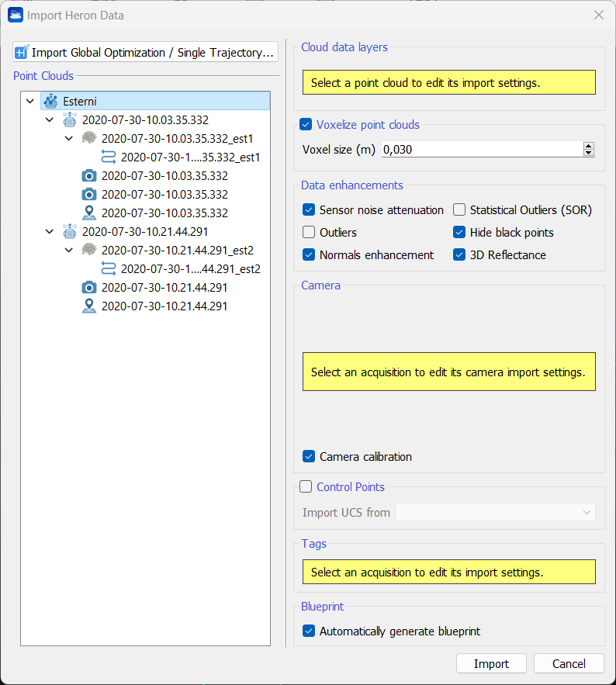Click the Voxel size input field
This screenshot has height=685, width=616.
(x=481, y=149)
